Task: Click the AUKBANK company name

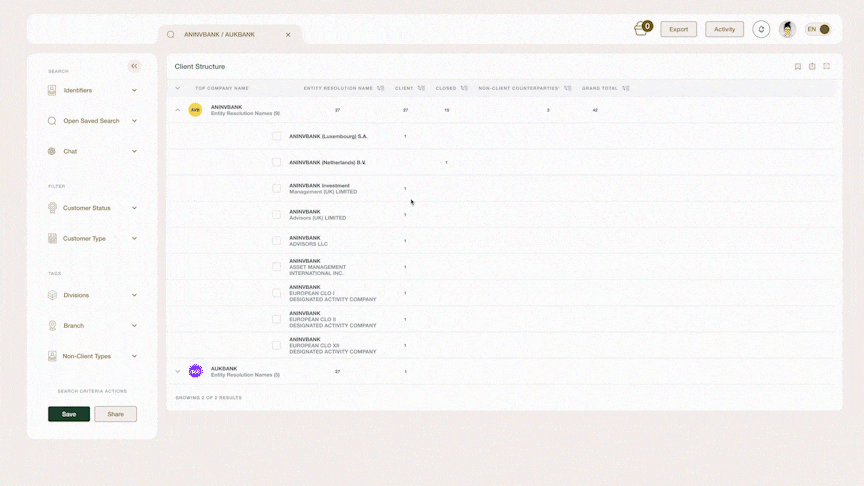Action: (224, 369)
